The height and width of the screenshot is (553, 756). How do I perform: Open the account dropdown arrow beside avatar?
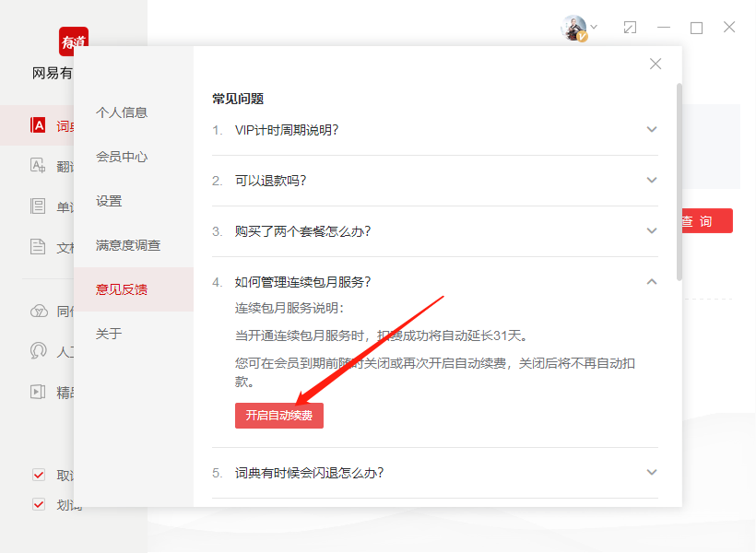click(x=594, y=27)
